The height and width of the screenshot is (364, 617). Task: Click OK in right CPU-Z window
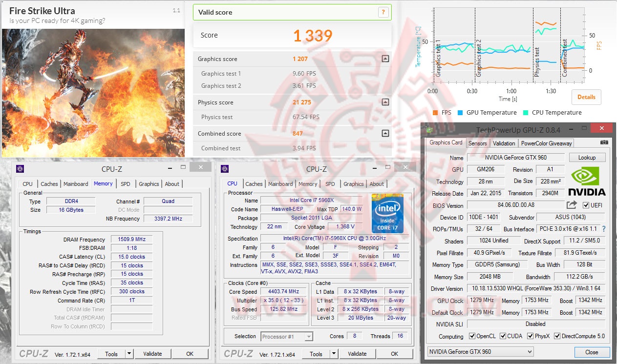coord(395,354)
